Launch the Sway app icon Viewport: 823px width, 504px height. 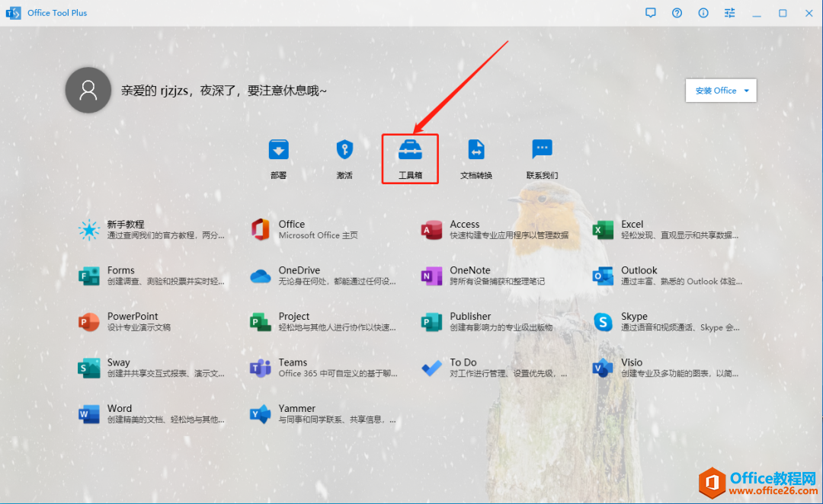88,368
